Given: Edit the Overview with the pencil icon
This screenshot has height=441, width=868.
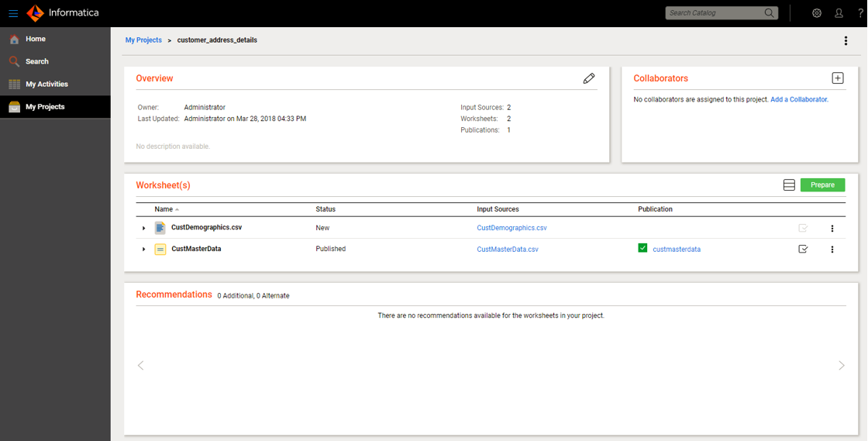Looking at the screenshot, I should tap(589, 78).
